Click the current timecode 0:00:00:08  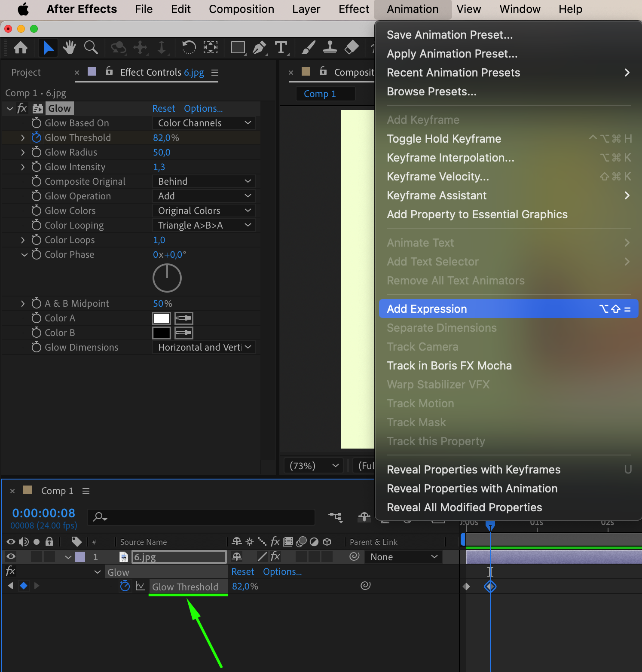[x=44, y=513]
